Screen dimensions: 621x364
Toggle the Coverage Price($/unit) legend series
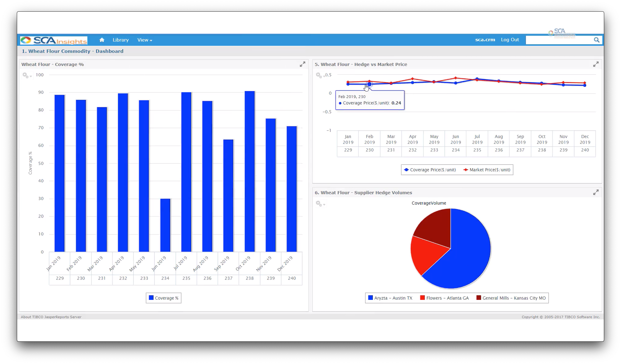pyautogui.click(x=430, y=170)
